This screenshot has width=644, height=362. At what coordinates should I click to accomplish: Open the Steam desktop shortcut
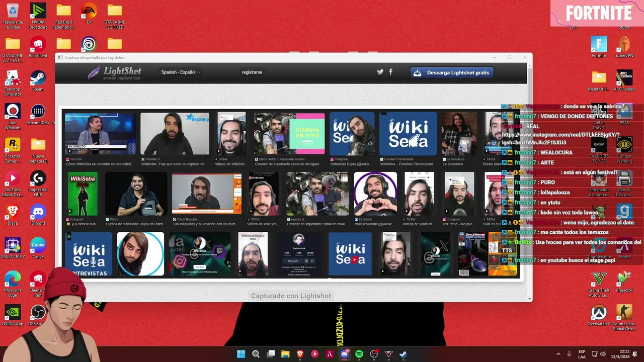[x=38, y=81]
